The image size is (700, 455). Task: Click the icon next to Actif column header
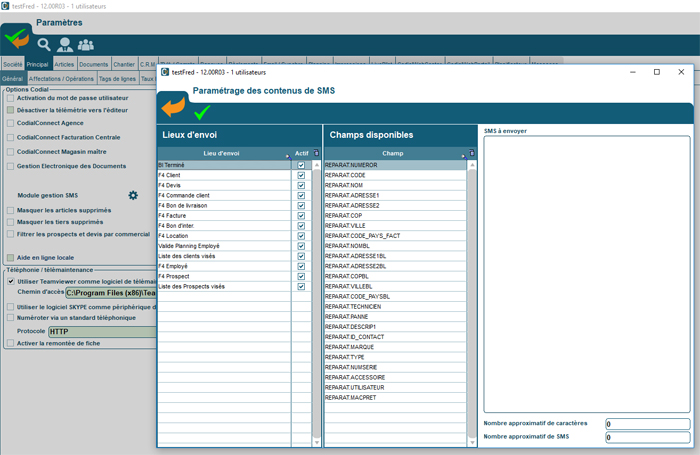[x=317, y=154]
